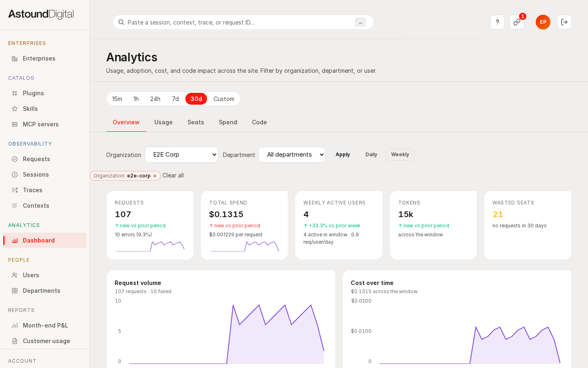The width and height of the screenshot is (588, 368).
Task: Open Traces icon in sidebar
Action: click(15, 190)
